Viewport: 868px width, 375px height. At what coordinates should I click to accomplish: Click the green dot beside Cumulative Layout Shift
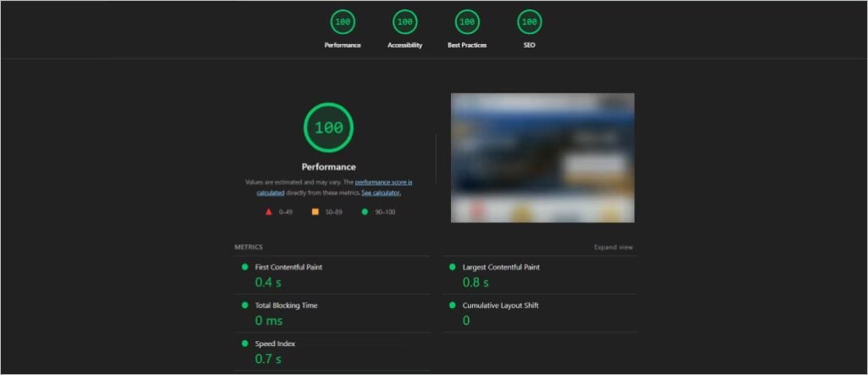click(453, 305)
